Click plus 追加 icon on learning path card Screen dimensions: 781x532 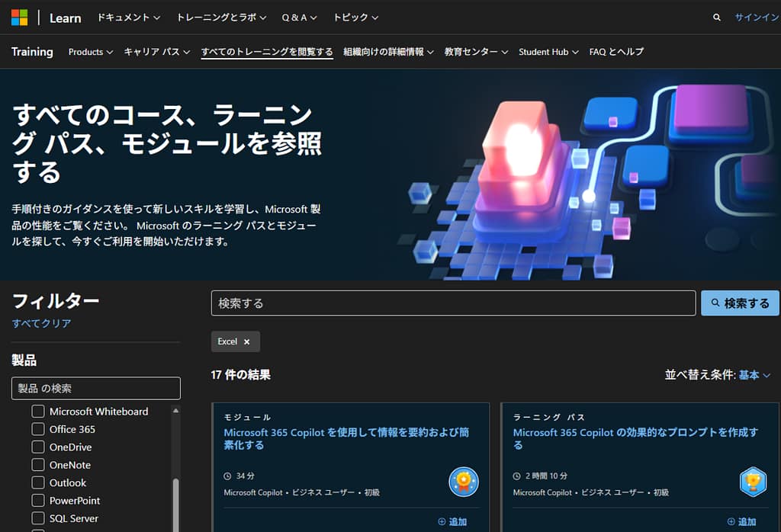pos(731,522)
